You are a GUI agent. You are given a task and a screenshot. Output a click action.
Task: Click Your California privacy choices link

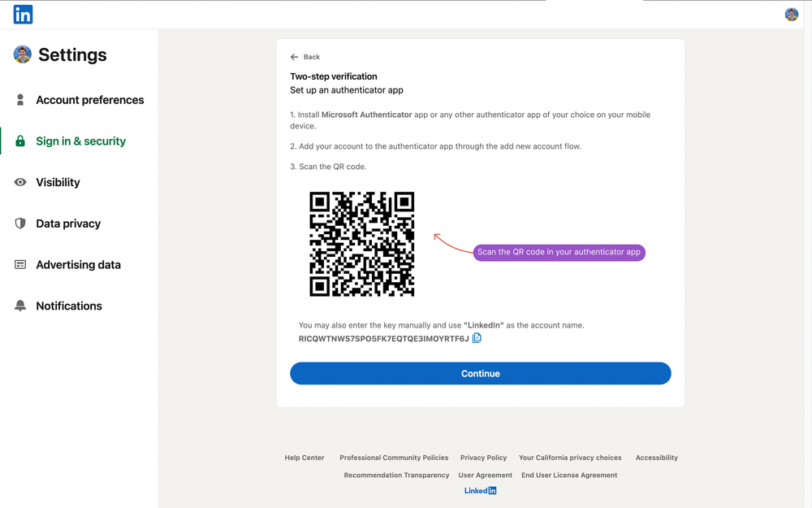click(x=570, y=458)
